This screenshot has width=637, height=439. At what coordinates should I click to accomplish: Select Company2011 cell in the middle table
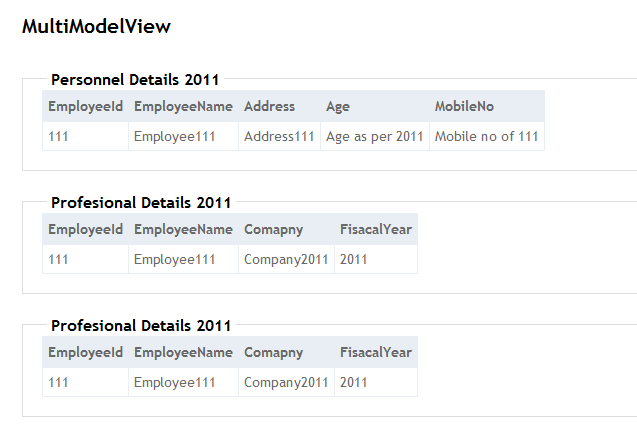[286, 259]
